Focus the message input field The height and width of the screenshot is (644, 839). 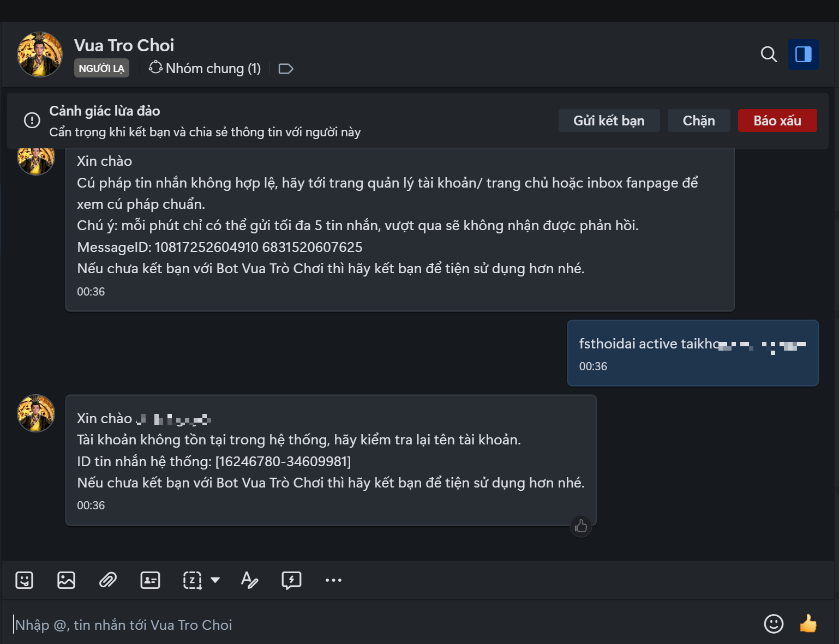[x=382, y=624]
